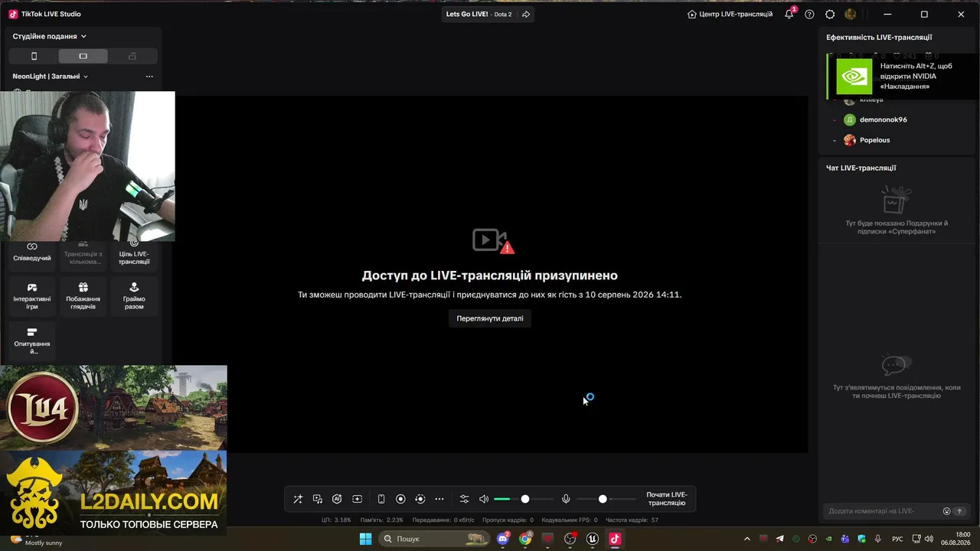Open OBS Studio from the taskbar
Viewport: 980px width, 551px height.
tap(570, 539)
